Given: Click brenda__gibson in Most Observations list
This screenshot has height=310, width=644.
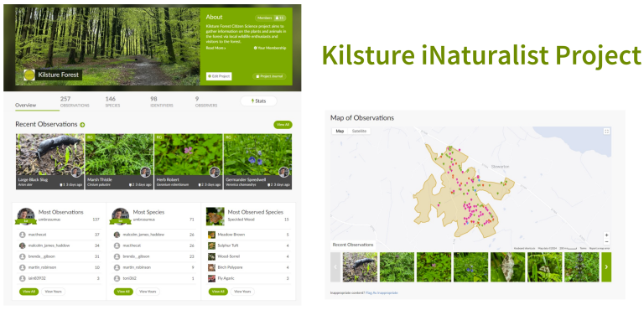Looking at the screenshot, I should coord(41,256).
